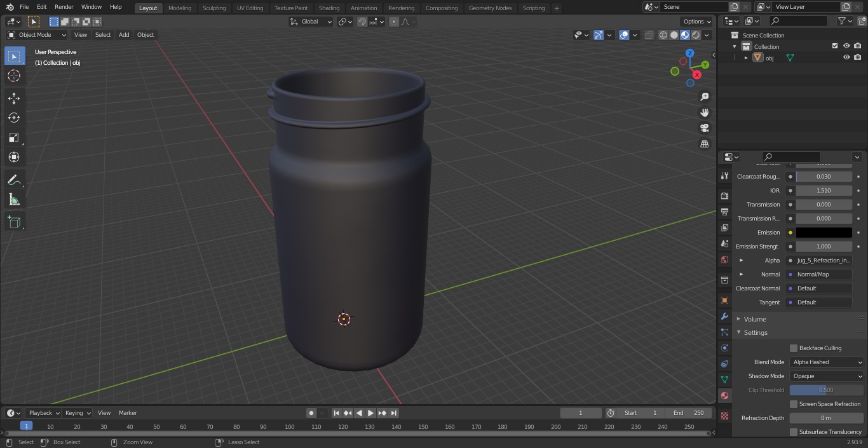868x448 pixels.
Task: Expand the Alpha input row
Action: click(741, 261)
